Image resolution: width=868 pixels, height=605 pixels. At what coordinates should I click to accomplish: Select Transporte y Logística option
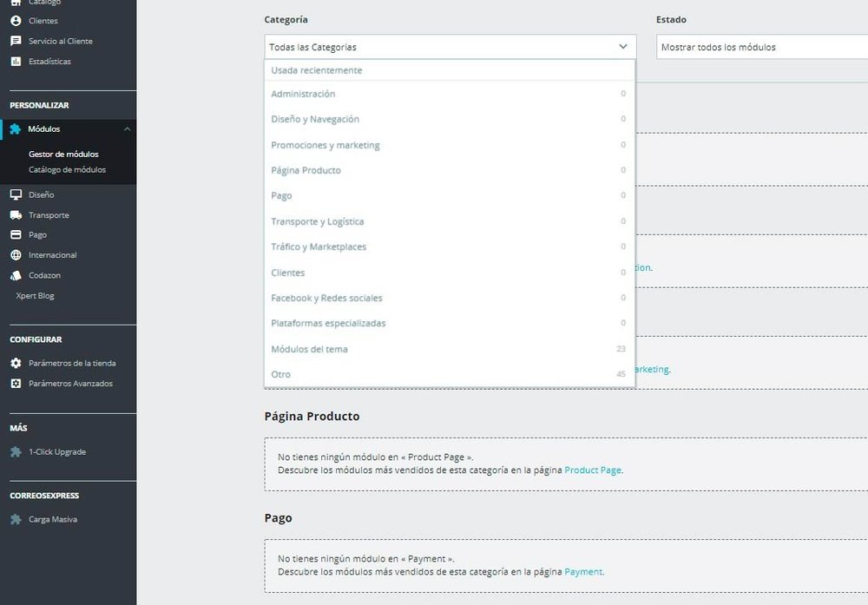[x=450, y=221]
